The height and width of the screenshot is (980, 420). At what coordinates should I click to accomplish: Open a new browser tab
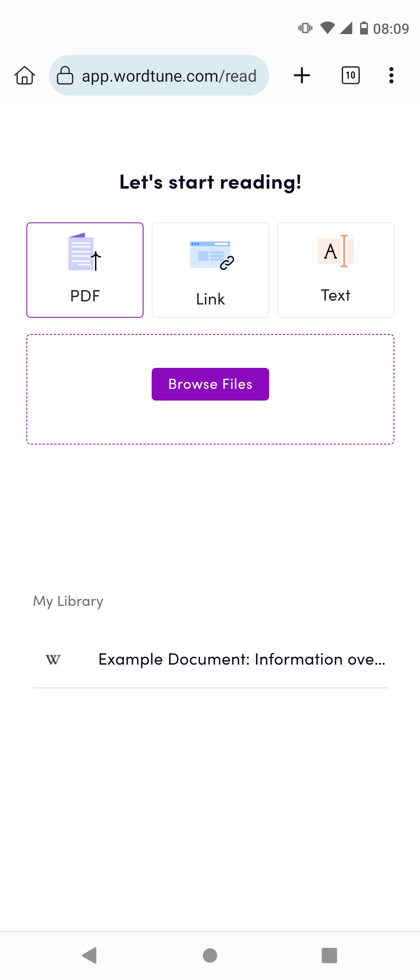(x=302, y=75)
